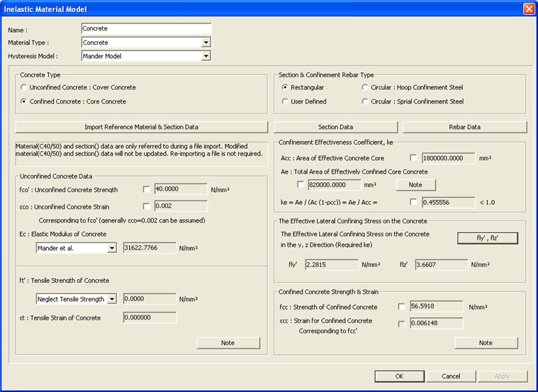Open the Rebar Data button
Viewport: 538px width, 392px height.
pyautogui.click(x=464, y=127)
